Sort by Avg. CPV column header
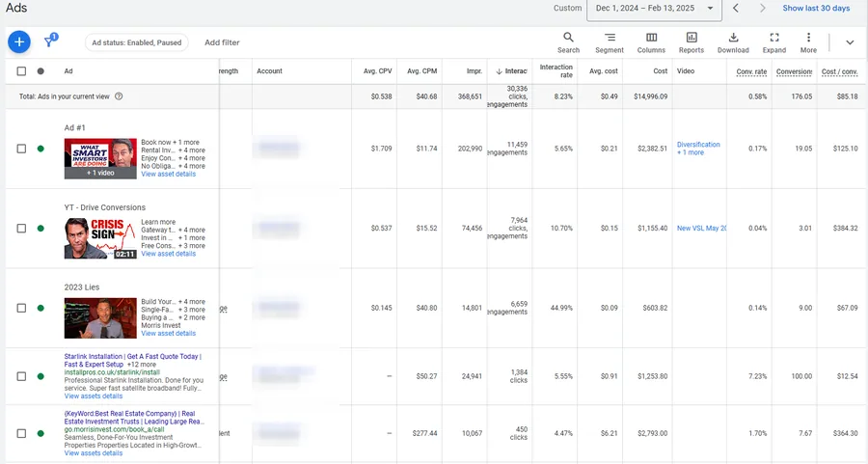Screen dimensions: 868x464 (377, 70)
